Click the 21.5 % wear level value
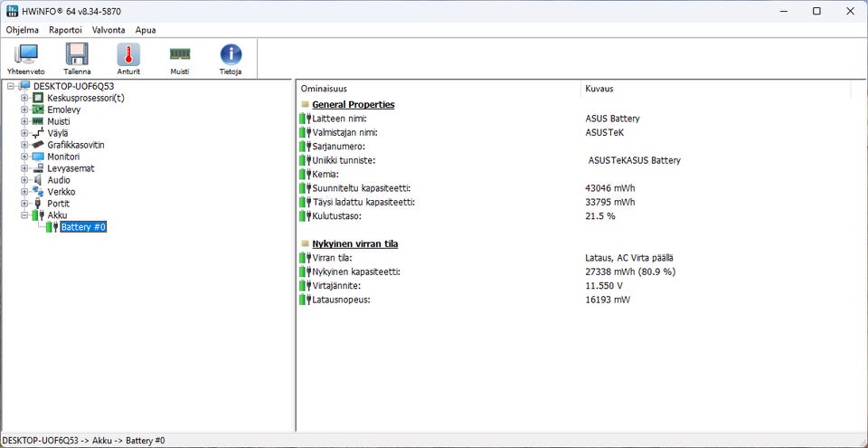 coord(600,215)
